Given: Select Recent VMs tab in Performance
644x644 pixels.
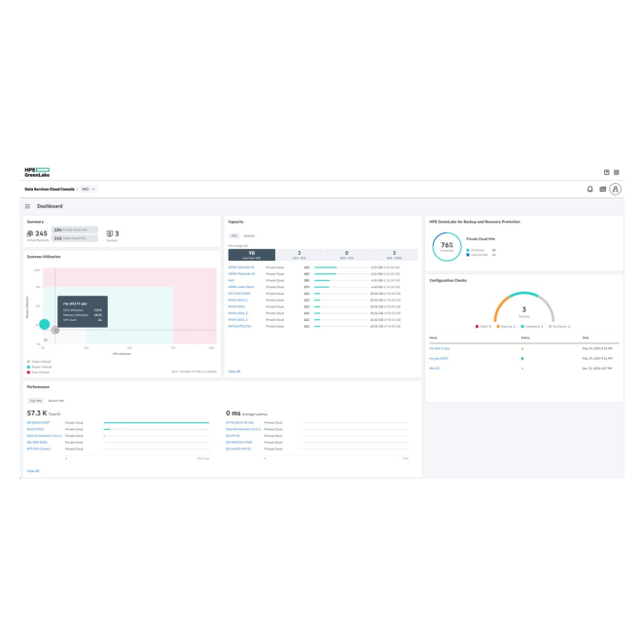Looking at the screenshot, I should 56,401.
